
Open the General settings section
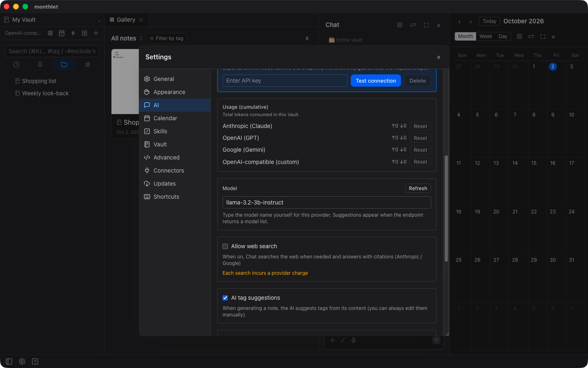coord(175,79)
